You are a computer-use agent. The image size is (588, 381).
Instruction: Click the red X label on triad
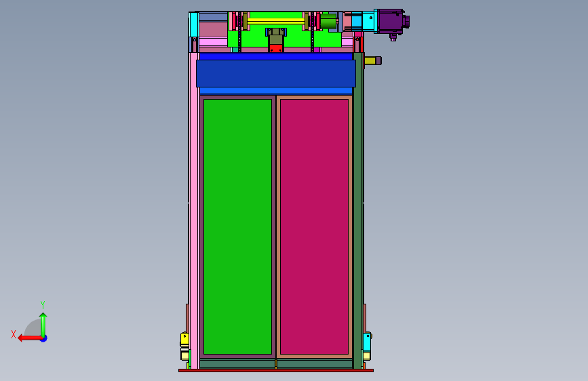(x=14, y=334)
